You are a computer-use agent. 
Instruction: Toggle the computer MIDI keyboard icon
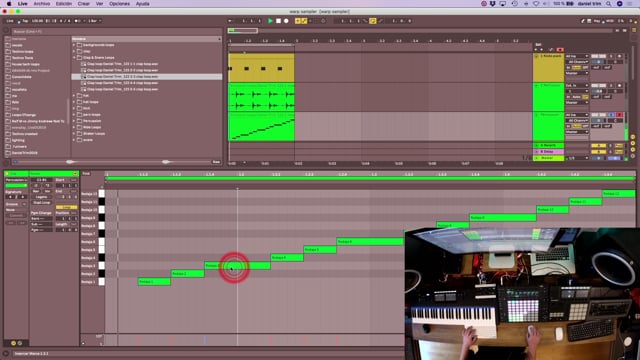(589, 21)
